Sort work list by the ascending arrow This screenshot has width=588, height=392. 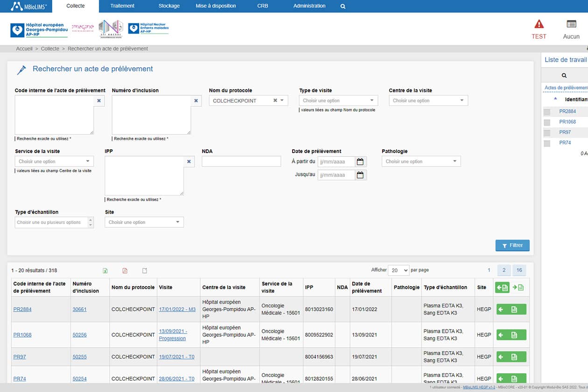point(555,99)
